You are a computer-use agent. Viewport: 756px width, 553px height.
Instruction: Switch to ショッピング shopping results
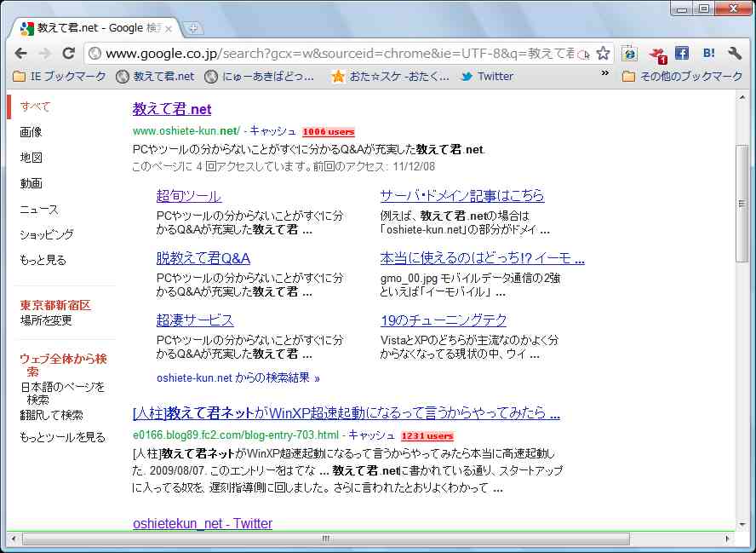(x=47, y=235)
